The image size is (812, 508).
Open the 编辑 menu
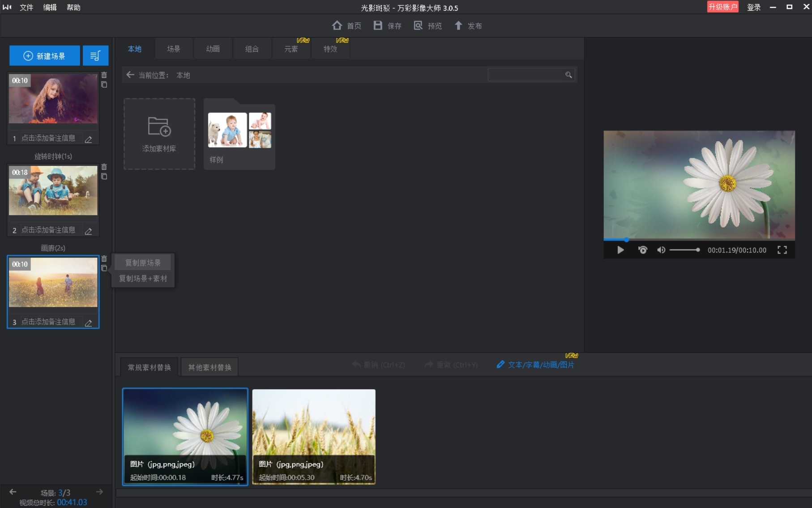coord(50,7)
